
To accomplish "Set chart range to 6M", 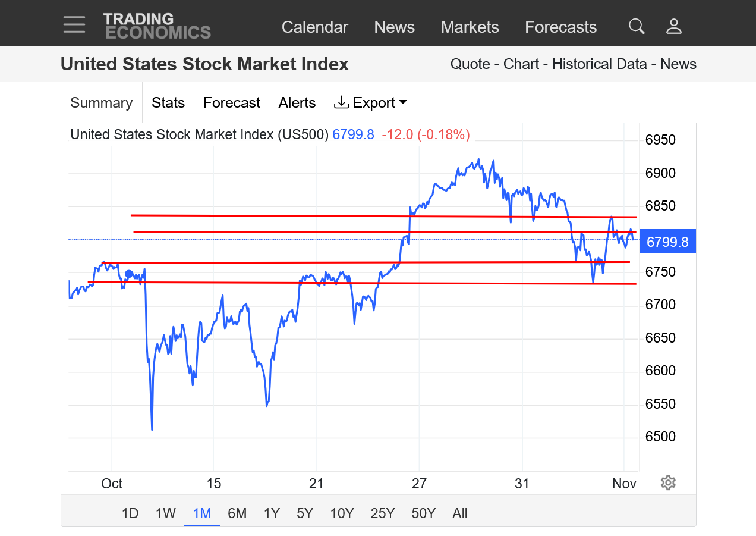I will click(237, 513).
